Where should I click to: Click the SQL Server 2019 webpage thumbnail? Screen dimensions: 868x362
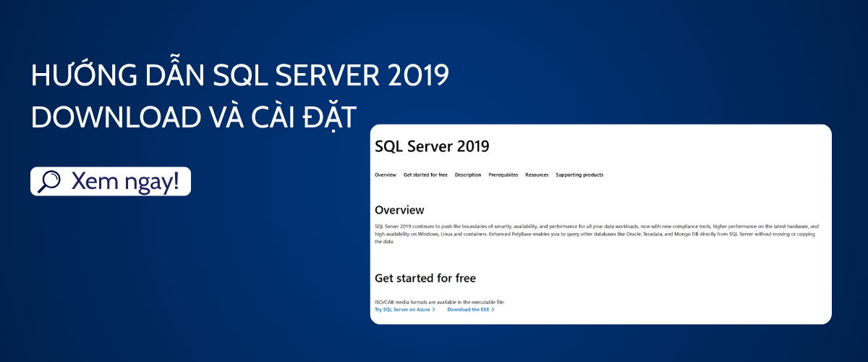[x=601, y=224]
